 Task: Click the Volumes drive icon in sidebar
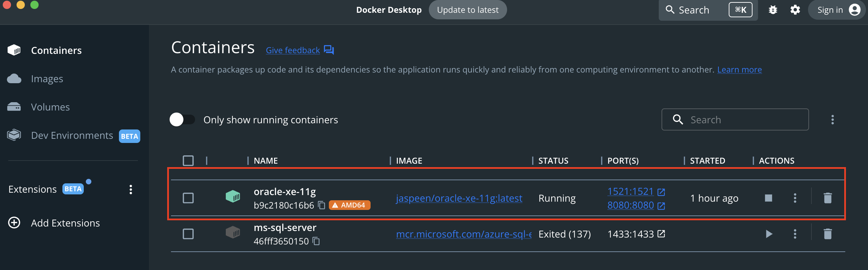pos(14,107)
